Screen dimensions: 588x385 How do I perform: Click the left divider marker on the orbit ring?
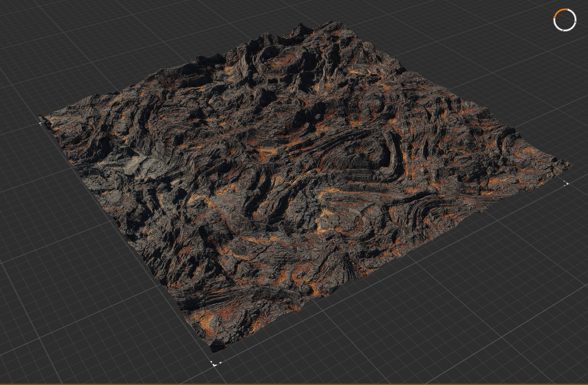pyautogui.click(x=554, y=17)
